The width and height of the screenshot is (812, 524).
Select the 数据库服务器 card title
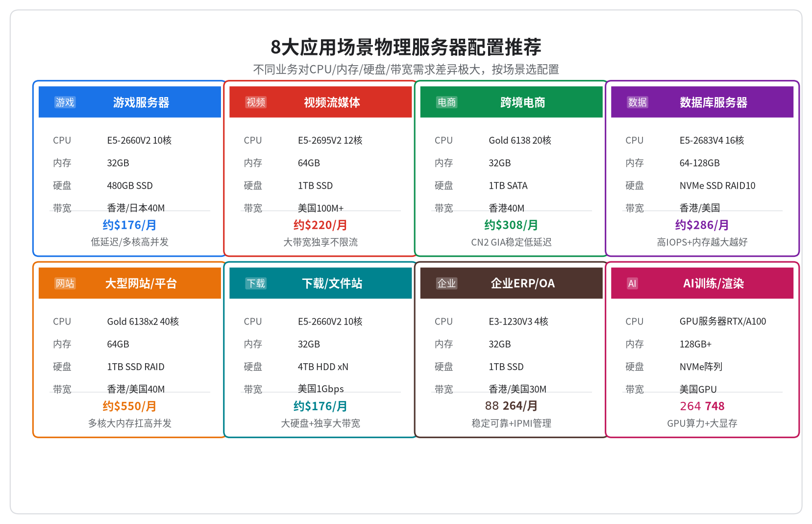tap(714, 102)
